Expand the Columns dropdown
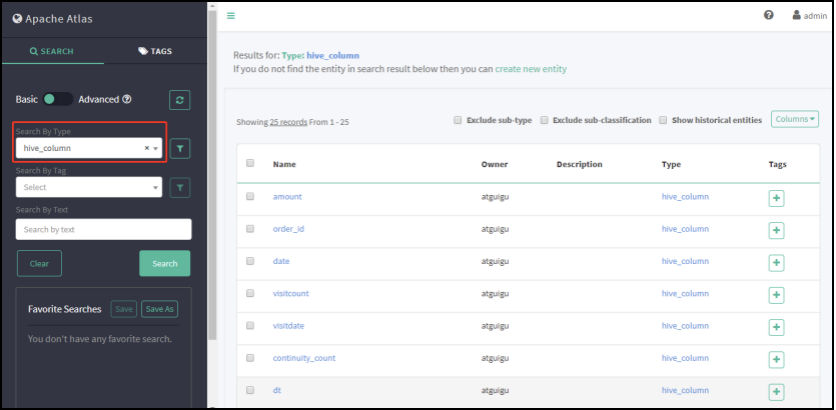Viewport: 836px width, 410px height. tap(795, 119)
